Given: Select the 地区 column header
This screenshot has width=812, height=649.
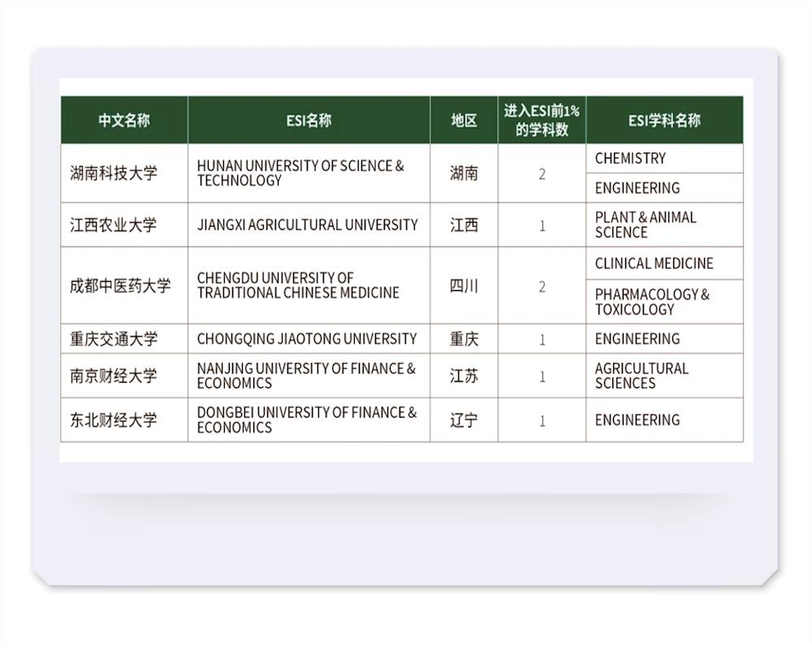Looking at the screenshot, I should pos(464,120).
